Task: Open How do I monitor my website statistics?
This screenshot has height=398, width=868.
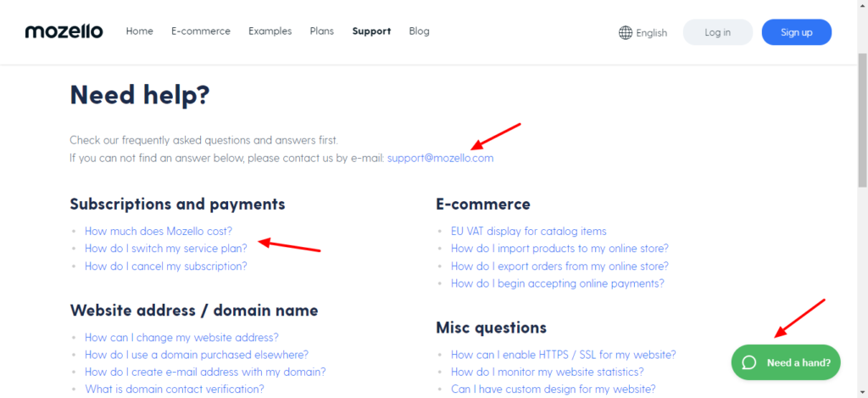Action: pyautogui.click(x=548, y=372)
